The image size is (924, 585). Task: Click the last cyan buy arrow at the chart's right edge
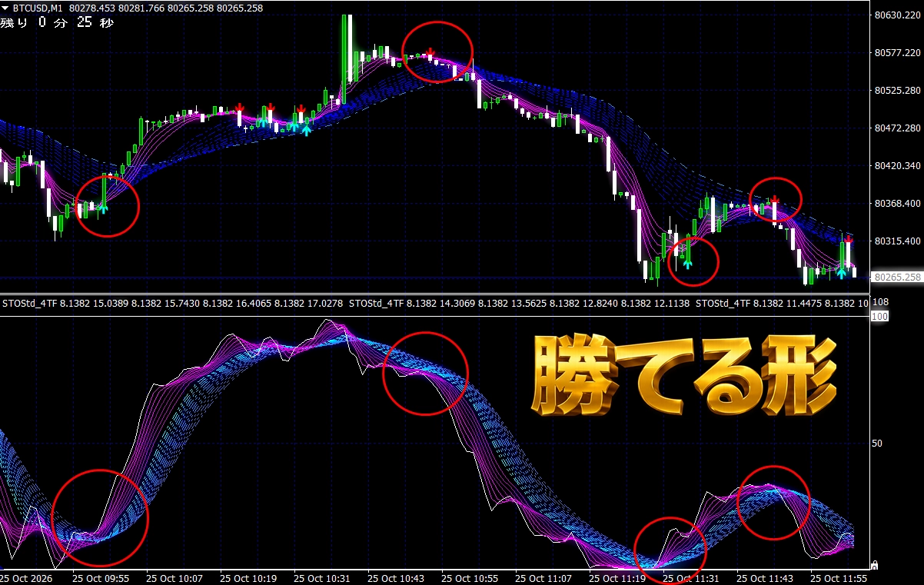[842, 272]
